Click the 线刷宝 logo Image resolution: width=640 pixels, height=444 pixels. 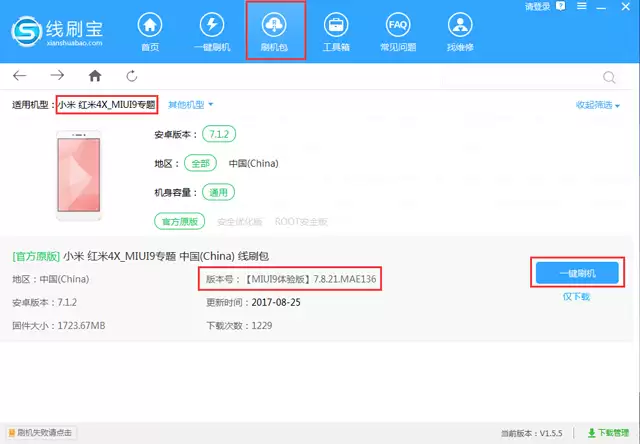pyautogui.click(x=57, y=31)
